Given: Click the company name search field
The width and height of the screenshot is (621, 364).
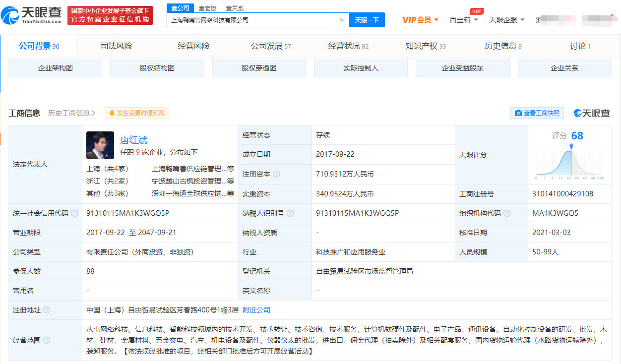Looking at the screenshot, I should pos(253,20).
